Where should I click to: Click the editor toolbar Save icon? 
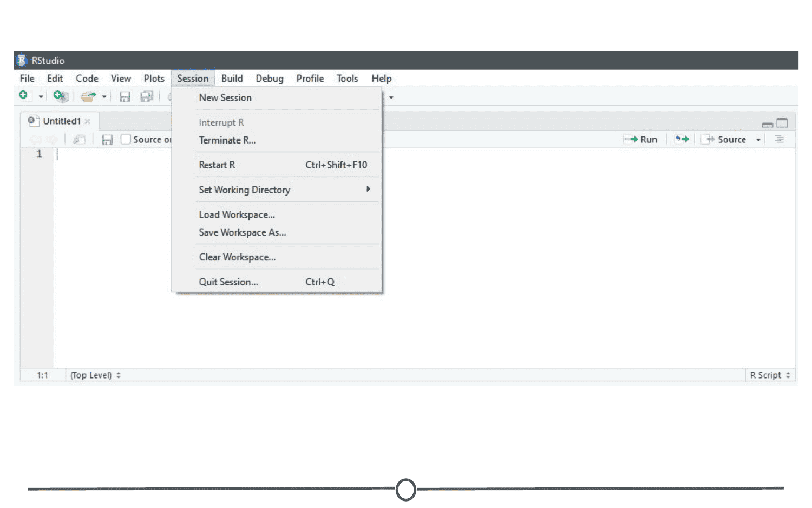[107, 140]
